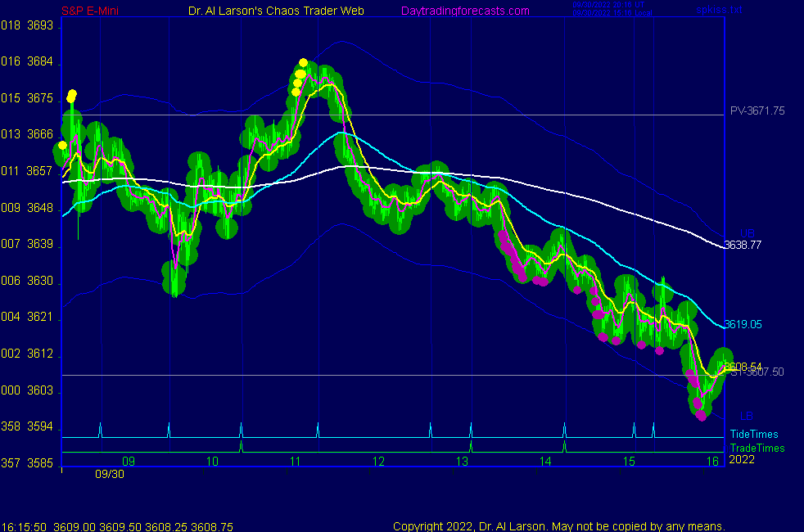The width and height of the screenshot is (804, 532).
Task: Click the 14 hour label on time axis
Action: [x=545, y=462]
